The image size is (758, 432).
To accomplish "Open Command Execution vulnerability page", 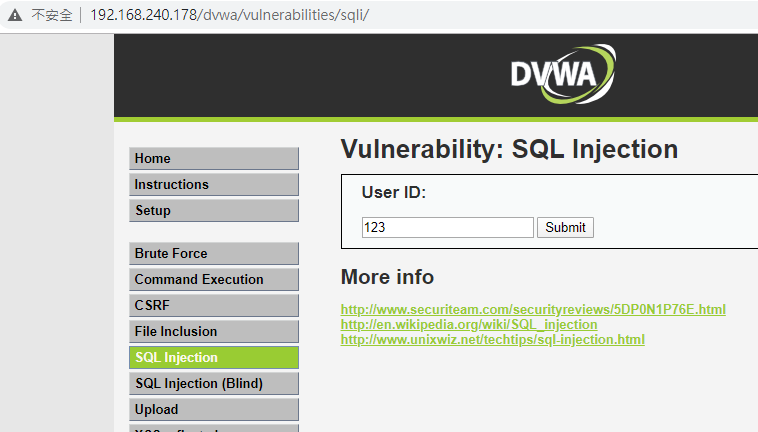I will 213,280.
